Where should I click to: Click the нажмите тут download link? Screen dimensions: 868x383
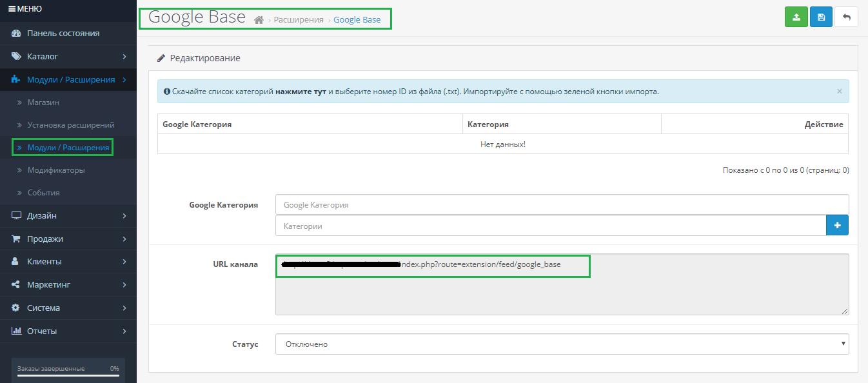point(301,92)
